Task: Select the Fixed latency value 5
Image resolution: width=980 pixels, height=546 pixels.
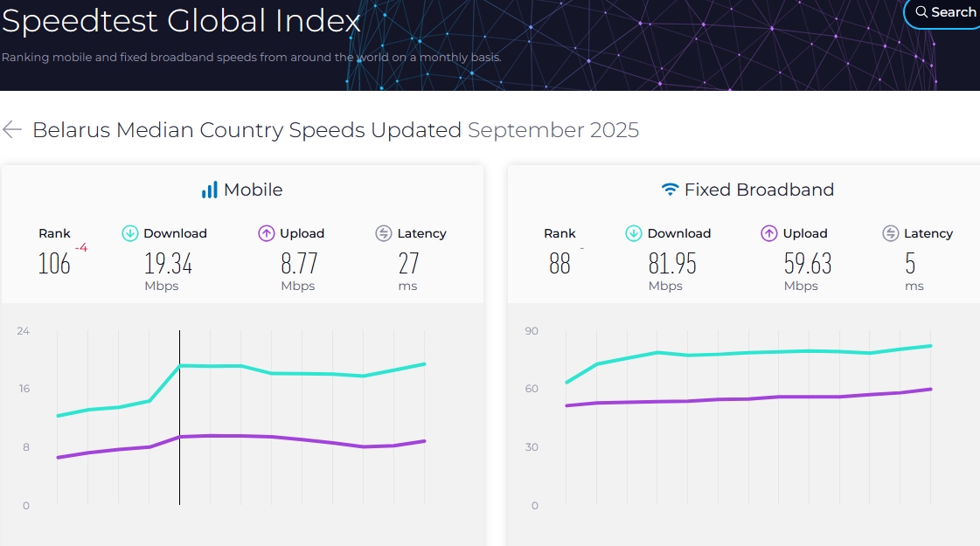Action: (911, 264)
